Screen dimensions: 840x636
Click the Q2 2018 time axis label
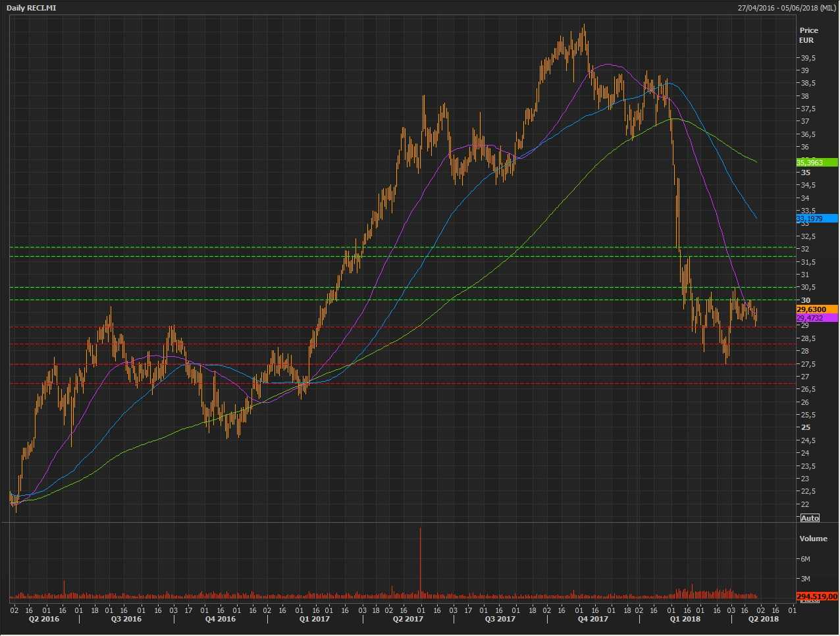(763, 619)
